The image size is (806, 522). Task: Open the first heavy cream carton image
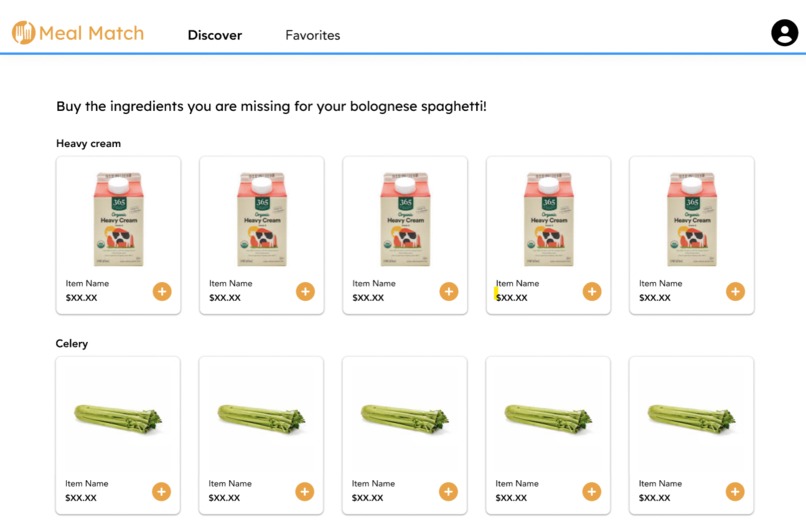pyautogui.click(x=119, y=219)
